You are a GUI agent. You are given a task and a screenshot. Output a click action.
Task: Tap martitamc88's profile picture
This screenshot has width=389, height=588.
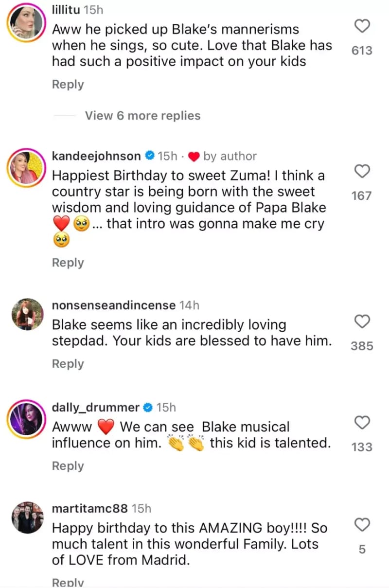point(28,517)
